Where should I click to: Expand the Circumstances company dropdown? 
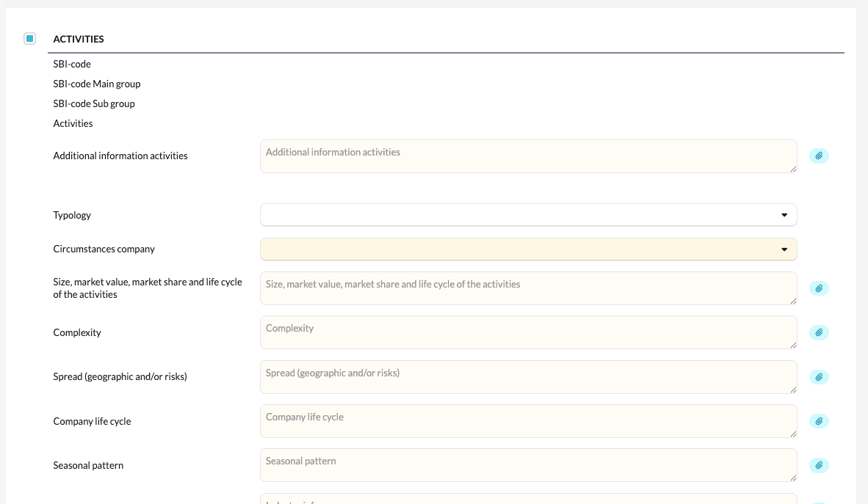tap(528, 249)
